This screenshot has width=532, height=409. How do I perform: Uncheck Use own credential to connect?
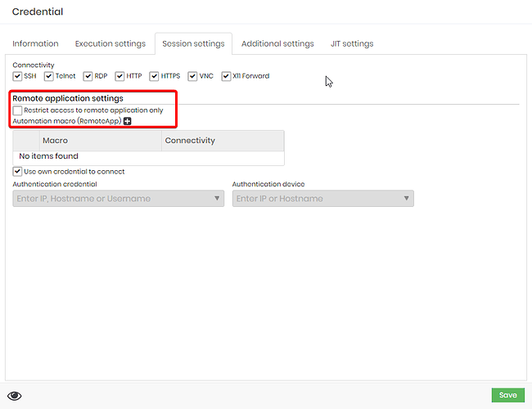click(17, 172)
